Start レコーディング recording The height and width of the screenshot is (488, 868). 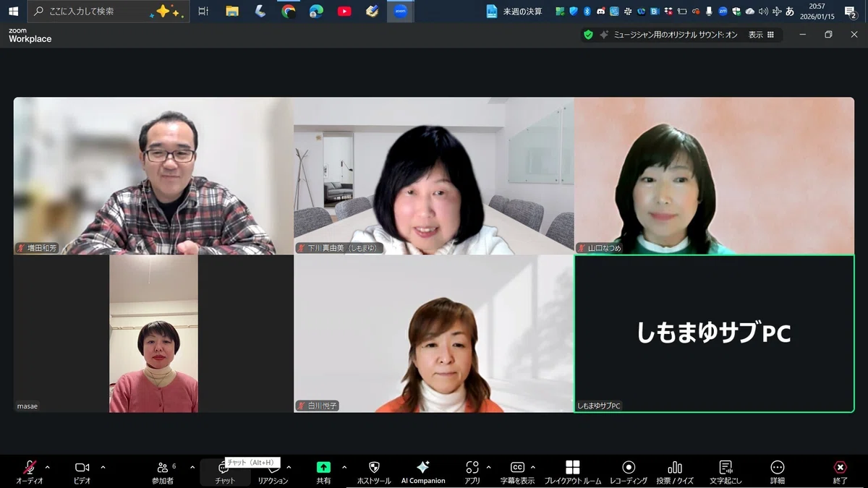(629, 472)
